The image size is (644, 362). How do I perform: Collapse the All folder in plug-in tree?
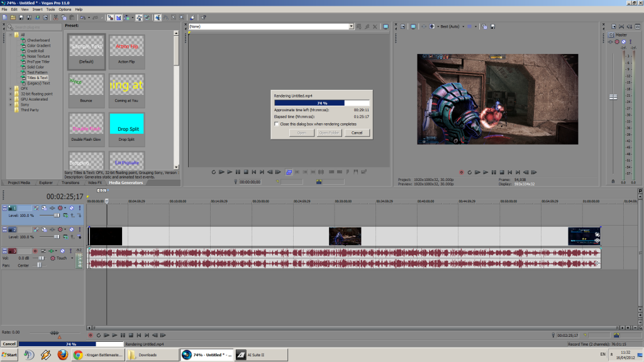(11, 35)
